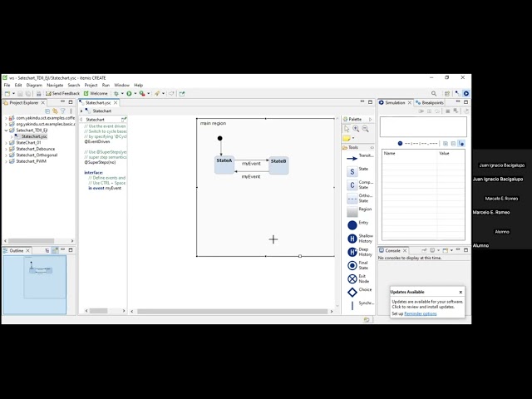
Task: Open the Note tool dropdown arrow in palette
Action: pyautogui.click(x=353, y=139)
